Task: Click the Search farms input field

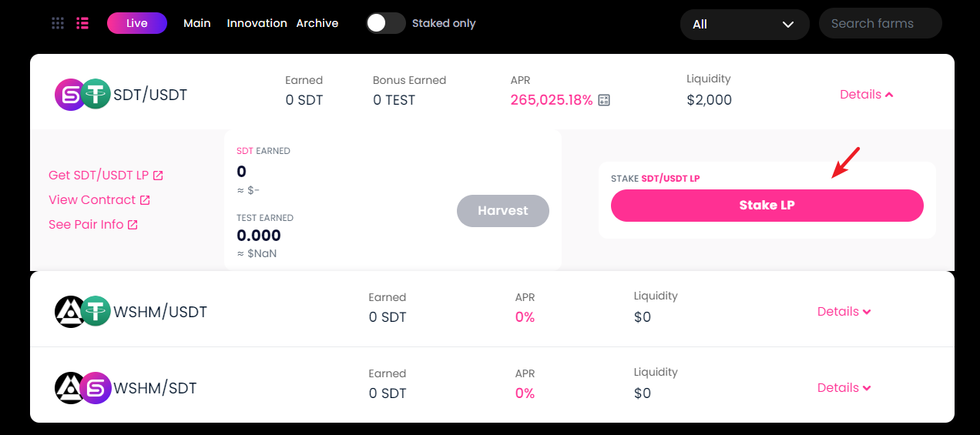Action: tap(880, 24)
